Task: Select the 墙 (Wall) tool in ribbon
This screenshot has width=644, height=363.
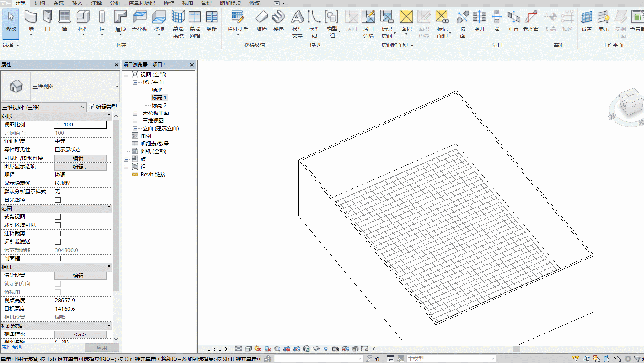Action: [31, 22]
